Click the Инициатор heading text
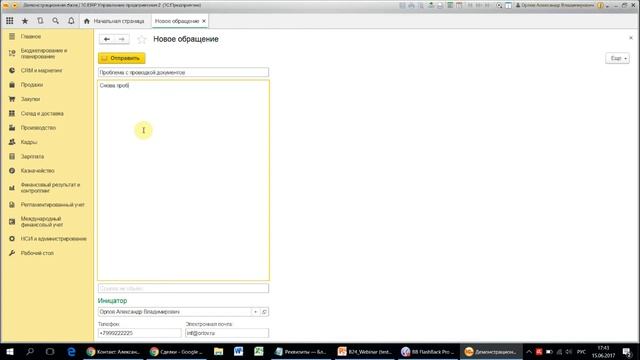Viewport: 640px width, 360px height. tap(112, 300)
